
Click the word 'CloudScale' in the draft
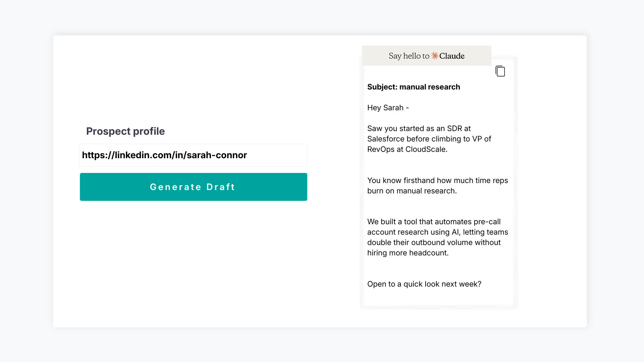click(x=426, y=149)
